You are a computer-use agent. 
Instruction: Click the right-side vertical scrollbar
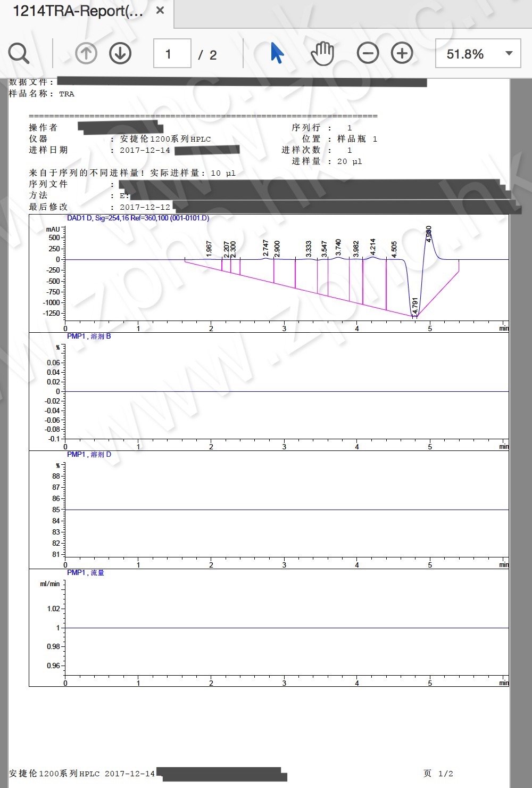tap(521, 426)
